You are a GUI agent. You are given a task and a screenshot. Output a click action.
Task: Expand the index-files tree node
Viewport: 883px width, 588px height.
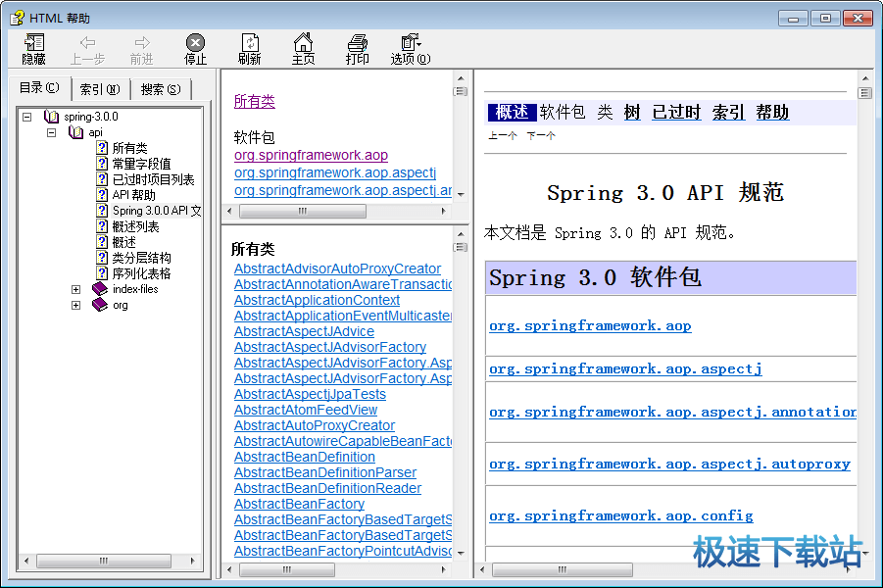point(76,289)
